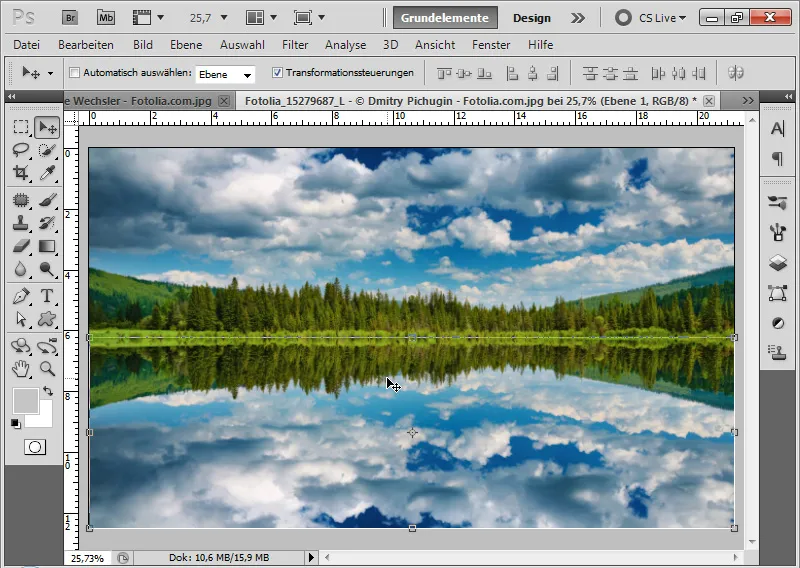Select the Eraser tool
This screenshot has height=568, width=800.
tap(20, 246)
